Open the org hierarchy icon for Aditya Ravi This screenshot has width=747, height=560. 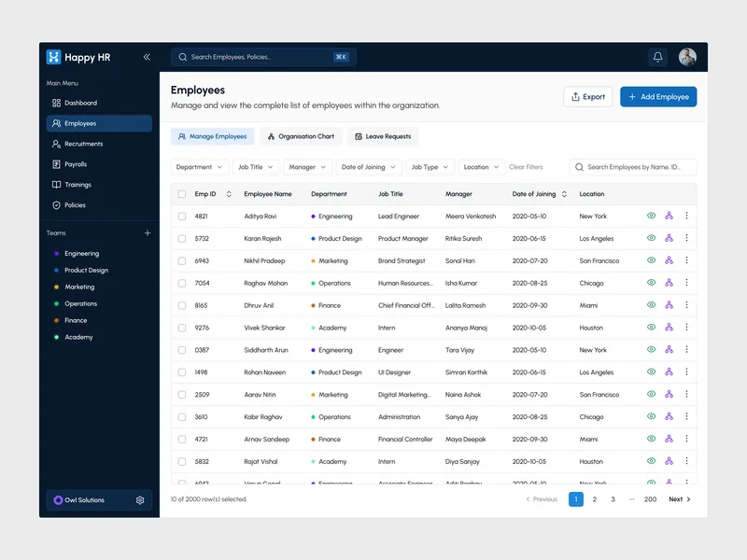[669, 216]
